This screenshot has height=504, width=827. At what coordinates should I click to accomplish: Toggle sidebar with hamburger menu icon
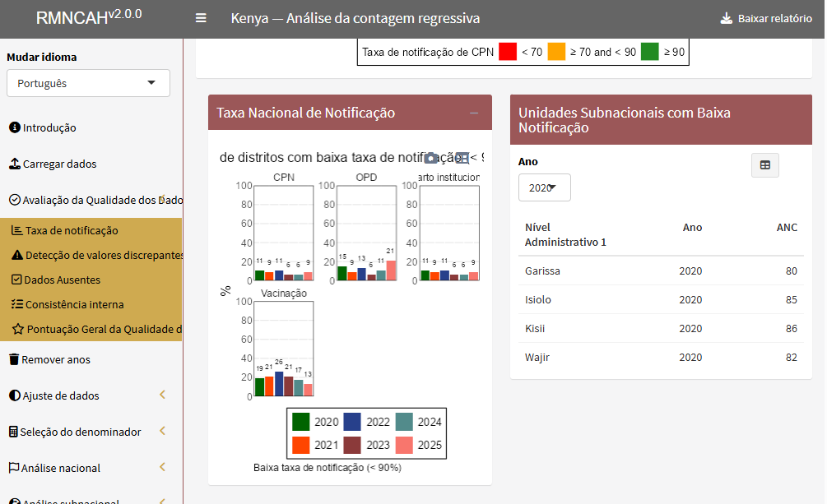(201, 18)
